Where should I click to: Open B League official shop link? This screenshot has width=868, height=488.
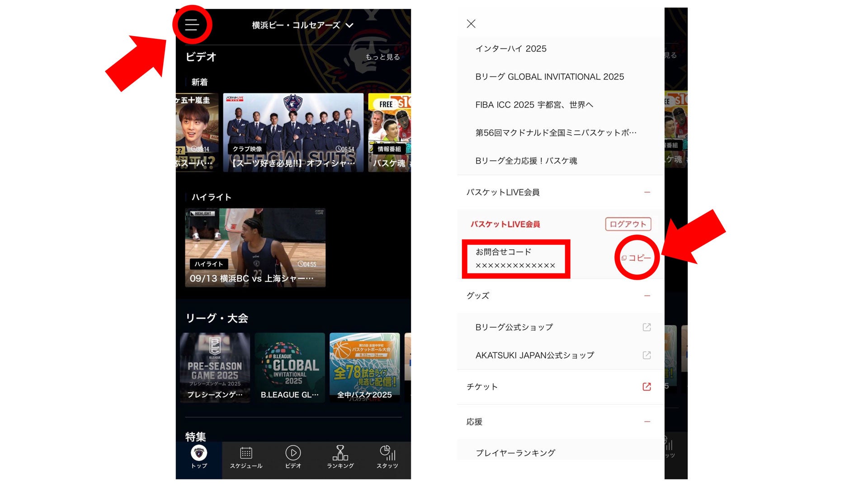(x=514, y=327)
